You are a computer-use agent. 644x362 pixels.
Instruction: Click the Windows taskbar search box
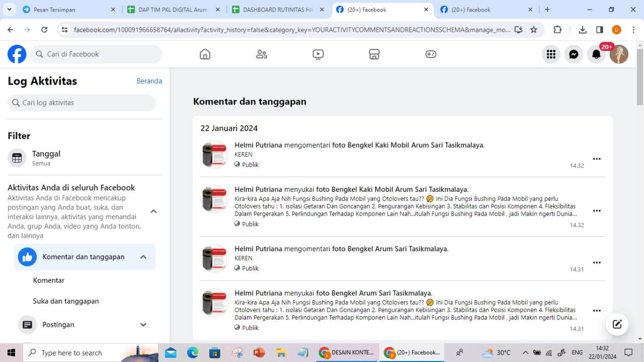(91, 352)
